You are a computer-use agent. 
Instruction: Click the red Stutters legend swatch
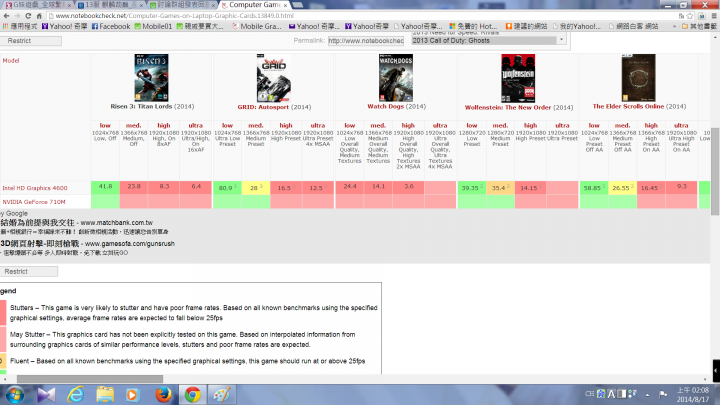point(3,312)
